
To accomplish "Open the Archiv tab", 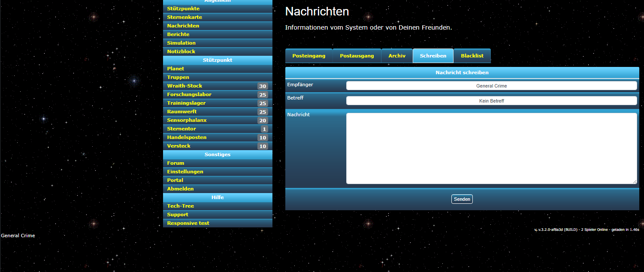I will (397, 56).
